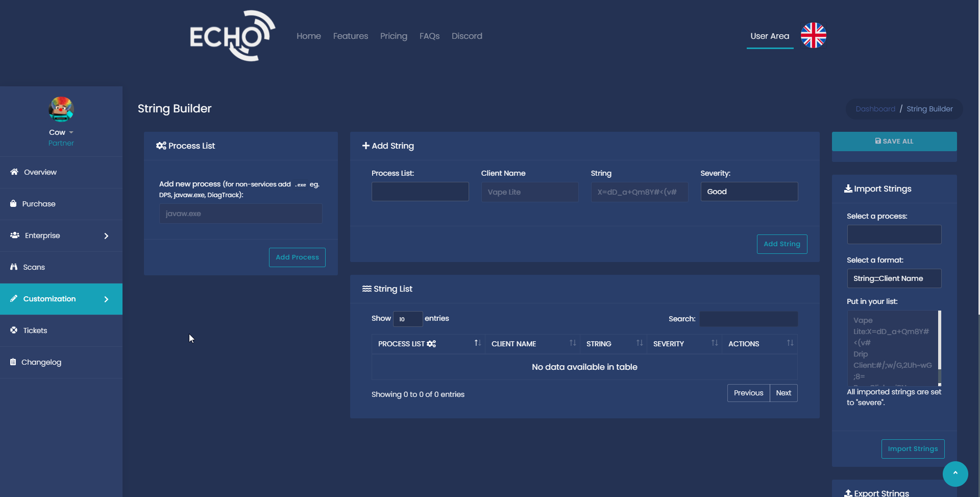Open the Severity dropdown showing Good
Viewport: 980px width, 497px height.
click(x=749, y=192)
